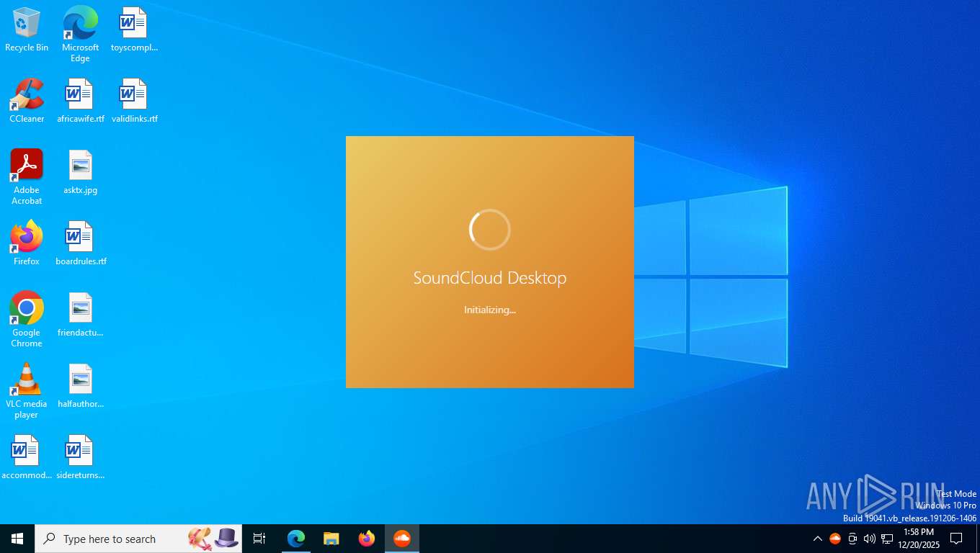Image resolution: width=980 pixels, height=553 pixels.
Task: Select the Google Chrome desktop shortcut
Action: 27,320
